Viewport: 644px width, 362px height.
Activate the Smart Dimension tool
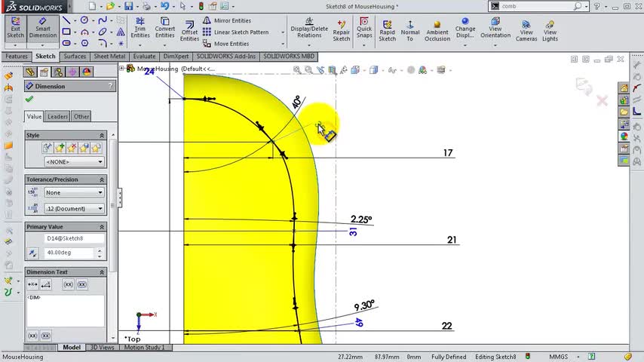(43, 28)
